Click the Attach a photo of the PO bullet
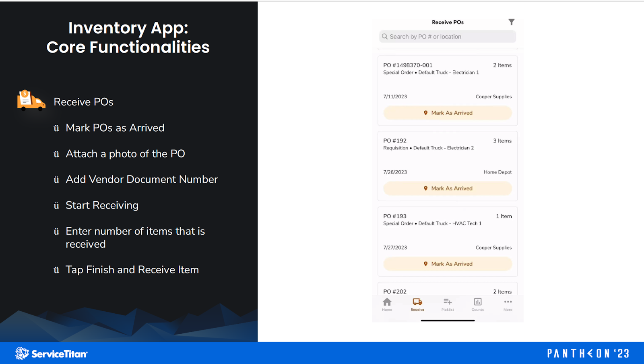This screenshot has height=364, width=644. (x=125, y=154)
